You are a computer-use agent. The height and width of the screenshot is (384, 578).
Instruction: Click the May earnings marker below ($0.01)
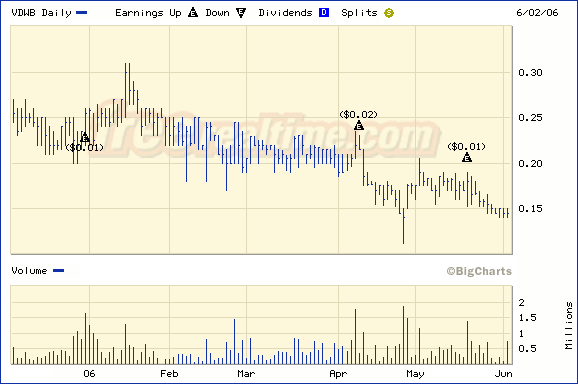[467, 157]
